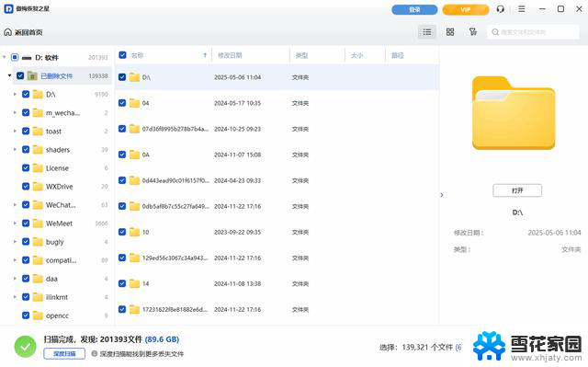
Task: Click the deleted files recycle folder icon
Action: click(32, 75)
